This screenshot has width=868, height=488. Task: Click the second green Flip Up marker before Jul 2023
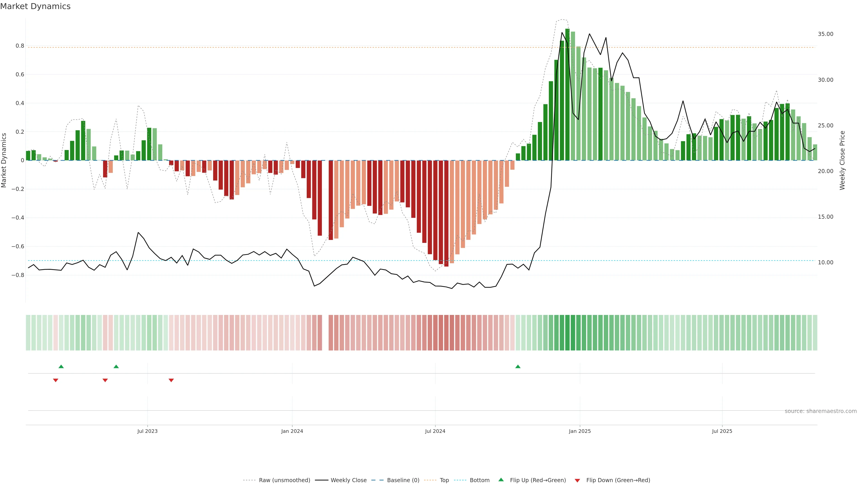click(x=116, y=366)
